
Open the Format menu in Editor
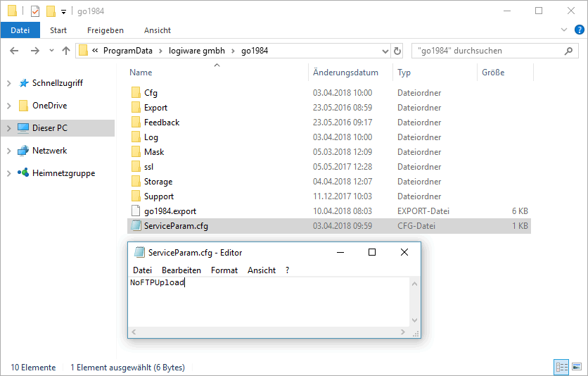coord(224,270)
